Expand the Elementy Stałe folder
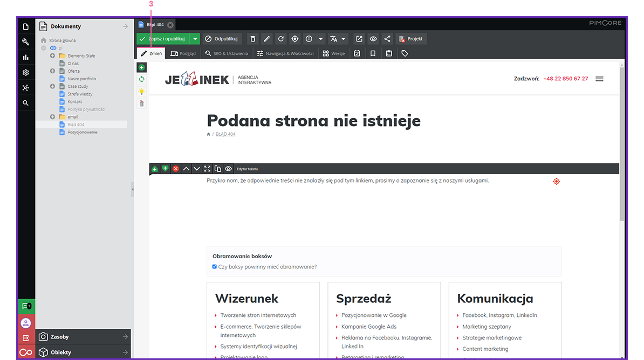This screenshot has height=360, width=644. [52, 56]
